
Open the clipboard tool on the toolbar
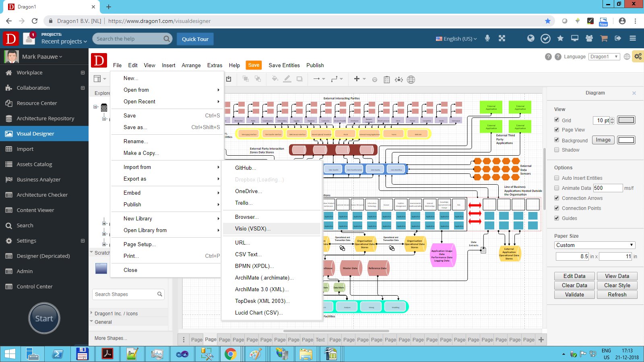[x=387, y=79]
